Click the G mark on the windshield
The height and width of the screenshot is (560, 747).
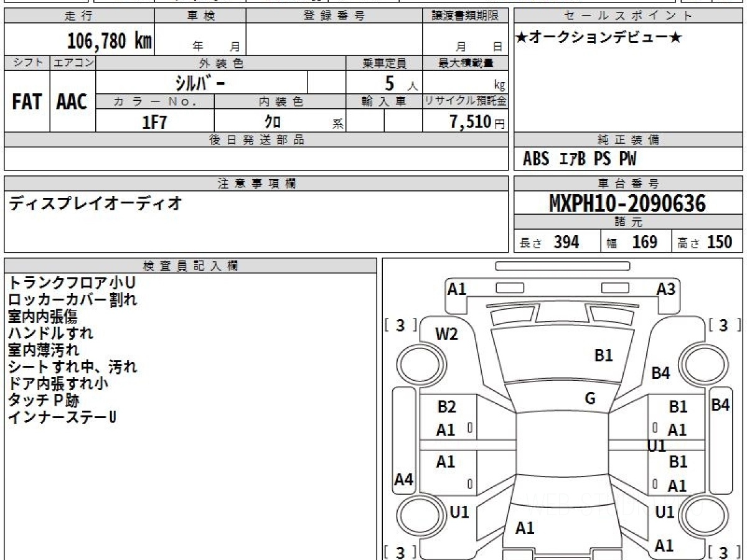coord(590,399)
